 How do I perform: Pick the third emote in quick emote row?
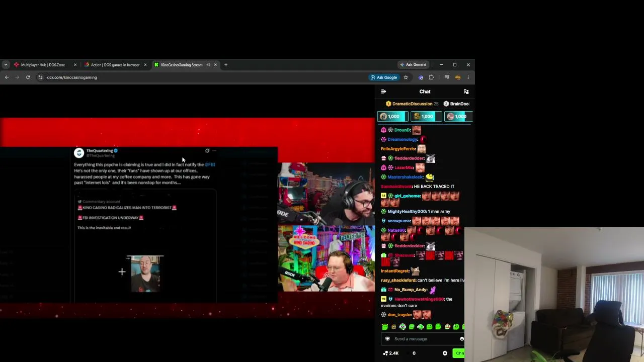403,327
